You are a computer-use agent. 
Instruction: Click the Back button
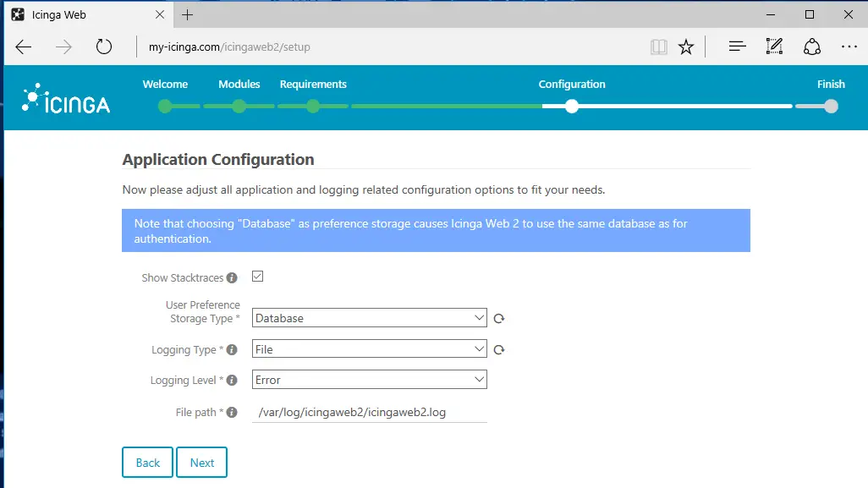tap(147, 462)
